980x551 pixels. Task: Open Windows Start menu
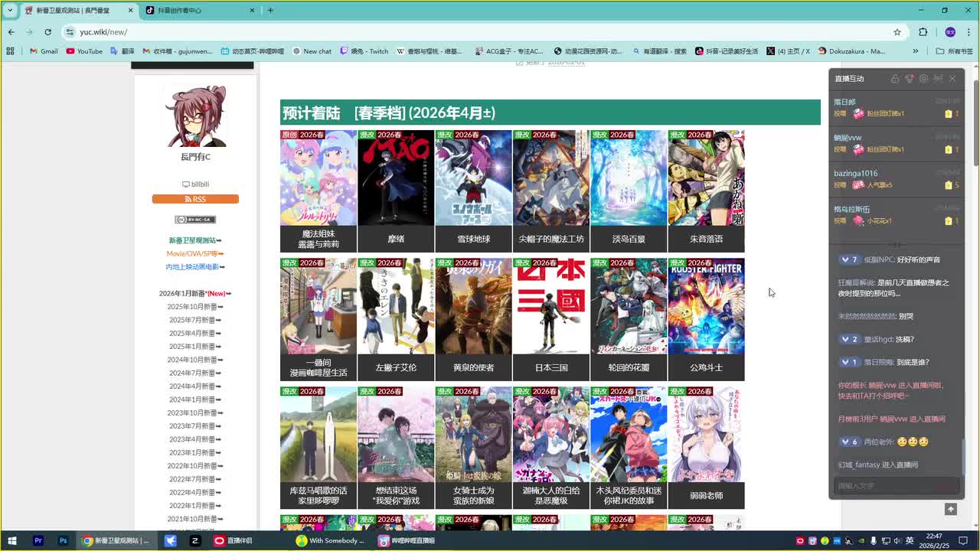pos(12,540)
